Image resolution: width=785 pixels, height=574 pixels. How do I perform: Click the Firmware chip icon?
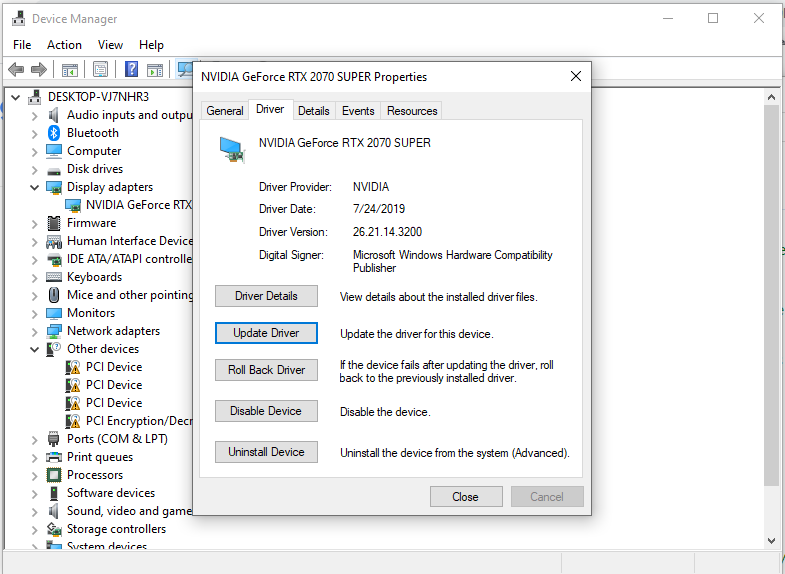54,223
